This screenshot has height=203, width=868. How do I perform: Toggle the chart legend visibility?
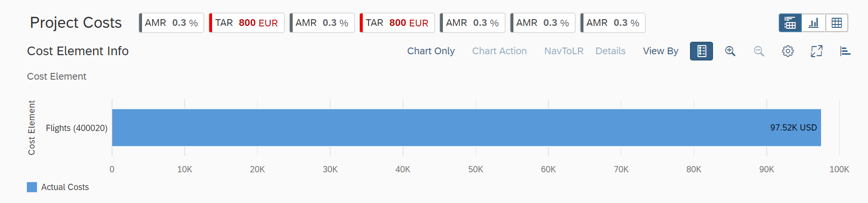[702, 51]
